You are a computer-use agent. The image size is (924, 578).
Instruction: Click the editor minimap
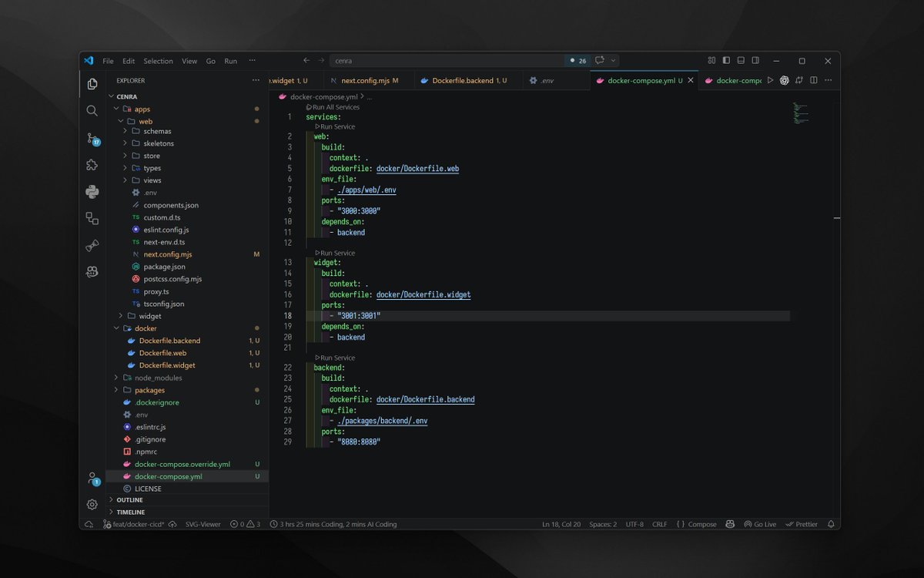tap(802, 114)
